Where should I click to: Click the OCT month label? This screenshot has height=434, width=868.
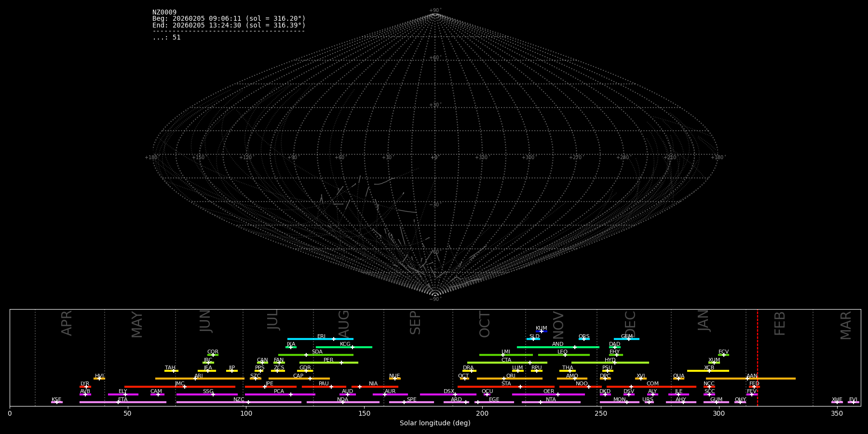[485, 324]
